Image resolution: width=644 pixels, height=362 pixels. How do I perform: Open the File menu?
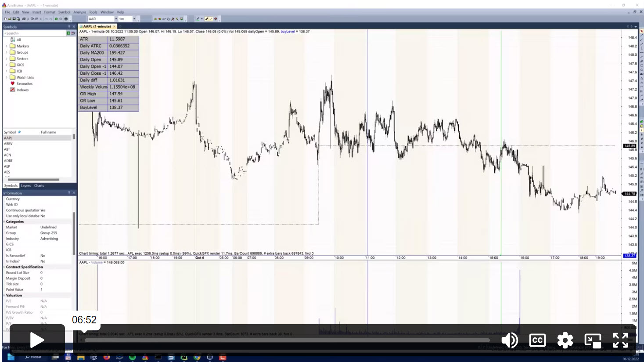7,12
